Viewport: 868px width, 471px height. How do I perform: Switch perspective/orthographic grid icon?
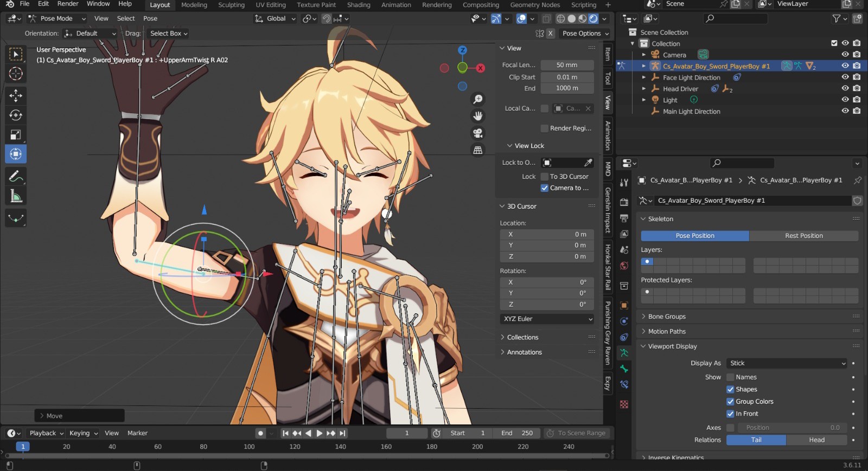click(x=478, y=150)
